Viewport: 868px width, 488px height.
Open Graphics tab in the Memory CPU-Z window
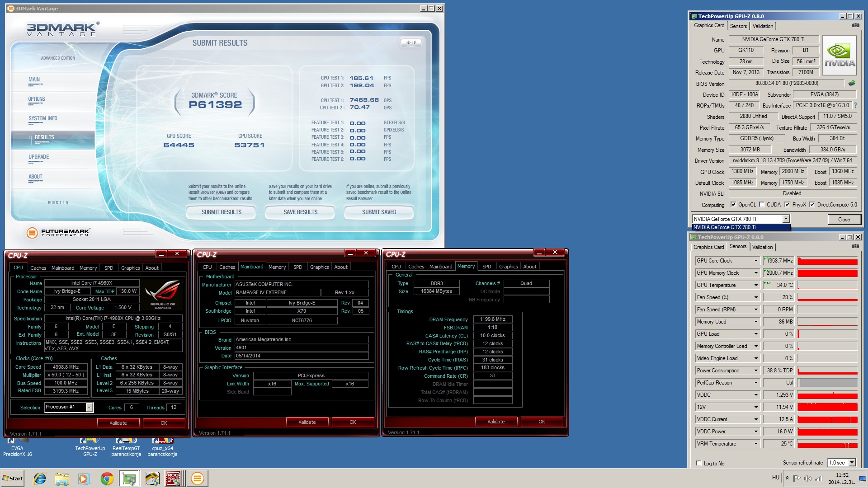[x=508, y=267]
